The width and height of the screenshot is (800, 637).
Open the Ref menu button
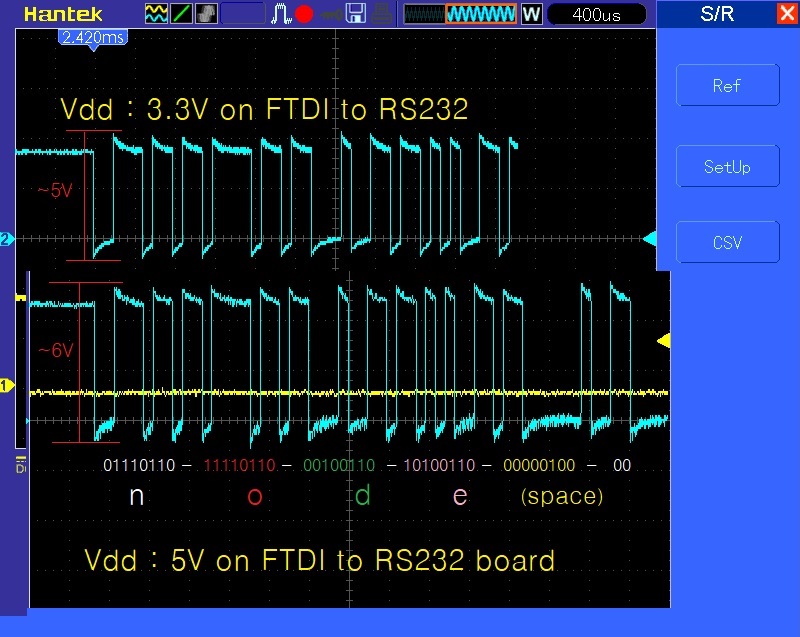[727, 85]
